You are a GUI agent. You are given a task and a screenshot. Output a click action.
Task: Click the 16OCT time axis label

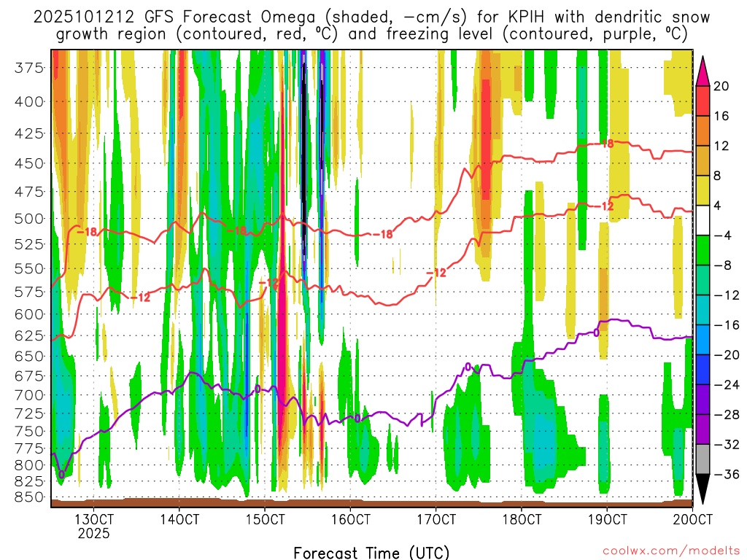tap(350, 519)
